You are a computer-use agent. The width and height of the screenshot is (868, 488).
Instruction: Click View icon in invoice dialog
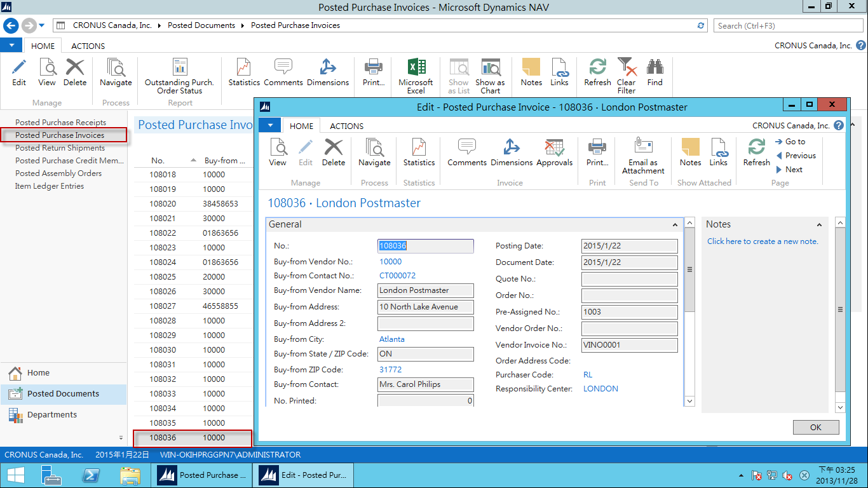tap(278, 152)
